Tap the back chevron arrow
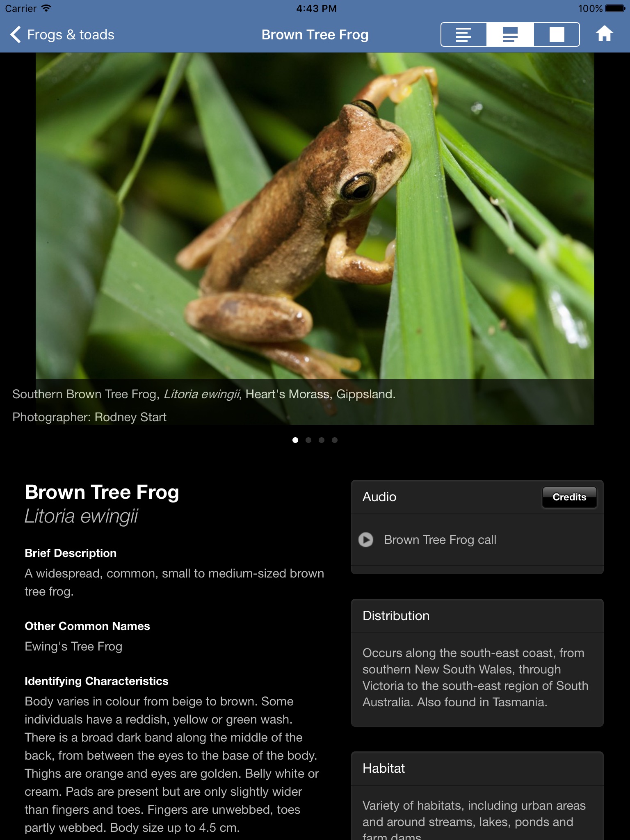630x840 pixels. [x=16, y=34]
